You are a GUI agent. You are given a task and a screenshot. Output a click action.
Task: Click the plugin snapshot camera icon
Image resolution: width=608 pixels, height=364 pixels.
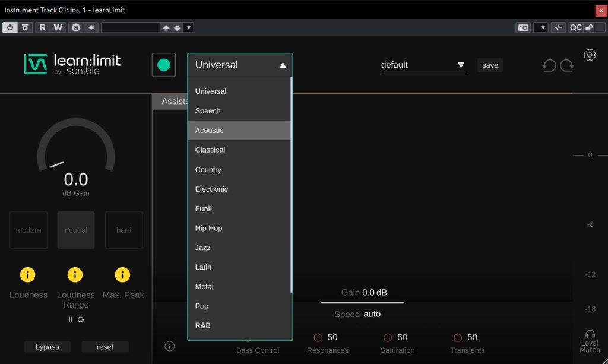tap(523, 27)
